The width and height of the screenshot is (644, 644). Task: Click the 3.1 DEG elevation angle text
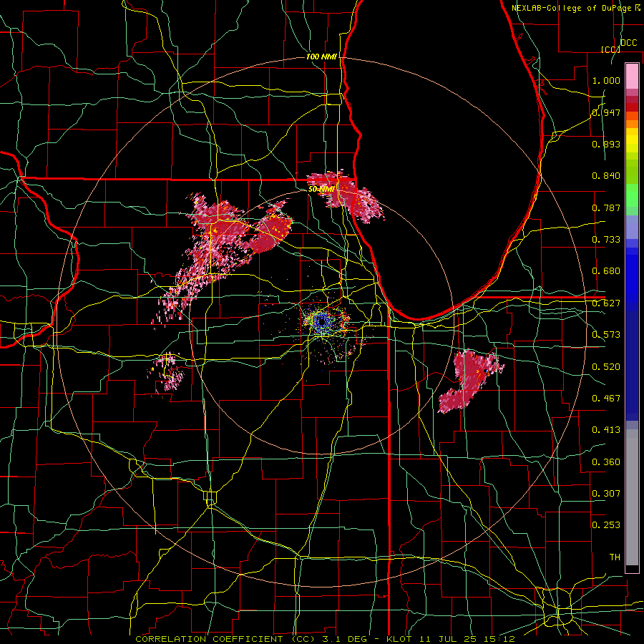click(344, 639)
